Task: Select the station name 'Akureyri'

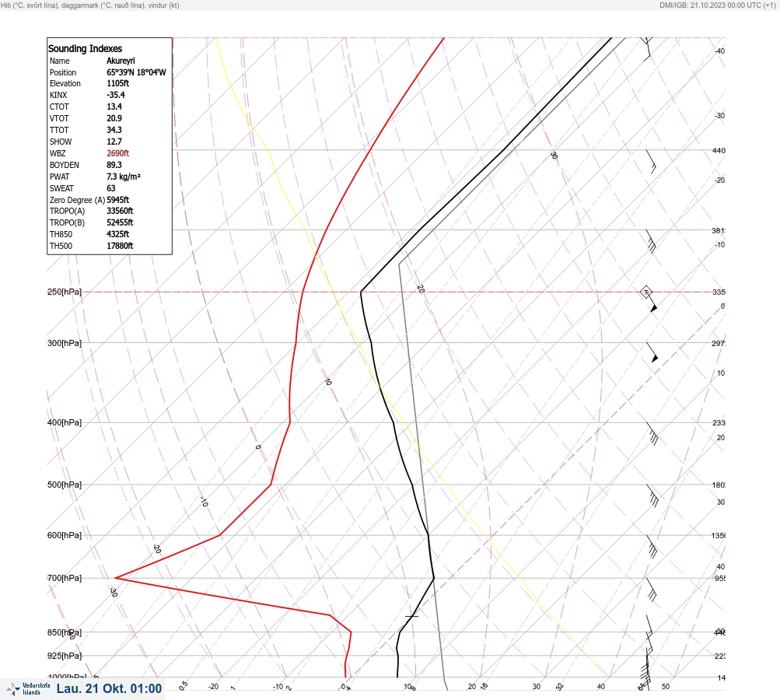Action: tap(121, 61)
